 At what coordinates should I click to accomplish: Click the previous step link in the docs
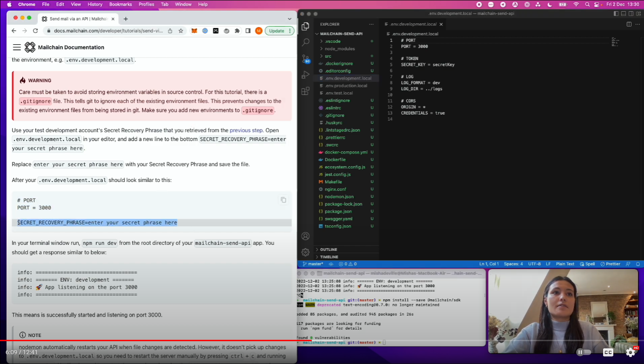pyautogui.click(x=246, y=130)
